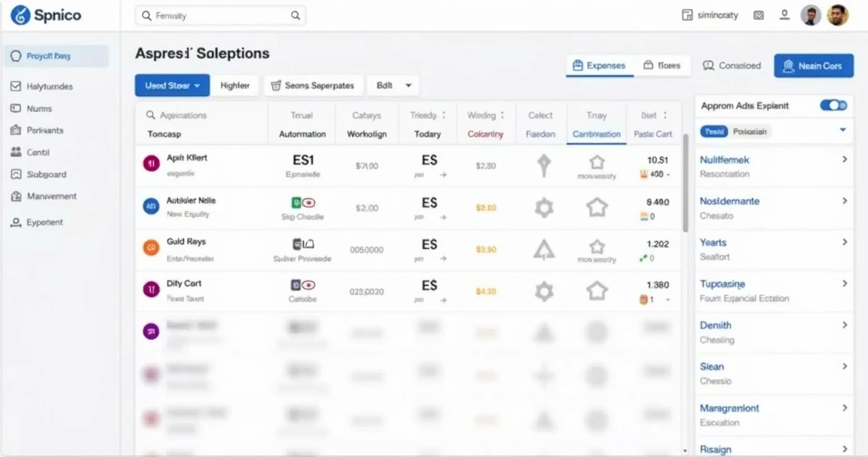
Task: Expand the Nulitfemek item chevron
Action: click(x=844, y=160)
